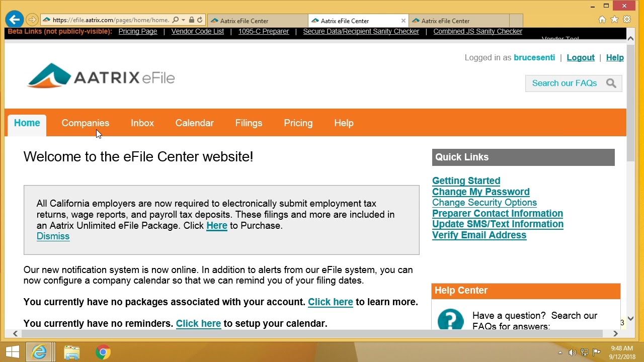Close the active Aatrix eFile Center tab
Screen dimensions: 644x362
(403, 21)
